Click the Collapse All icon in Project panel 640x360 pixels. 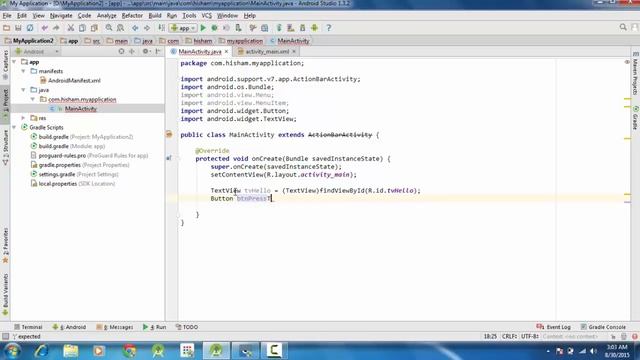pos(132,51)
